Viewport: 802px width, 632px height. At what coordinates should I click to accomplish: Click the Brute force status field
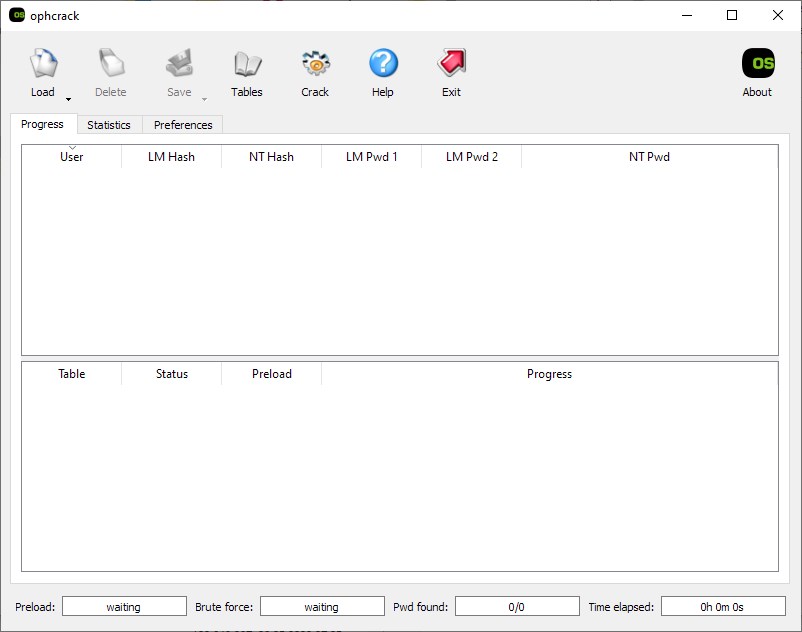click(322, 606)
